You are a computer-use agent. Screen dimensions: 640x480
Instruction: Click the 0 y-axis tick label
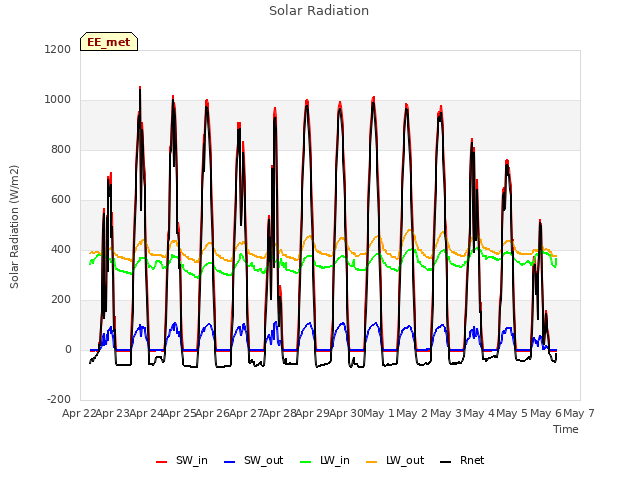pyautogui.click(x=68, y=349)
